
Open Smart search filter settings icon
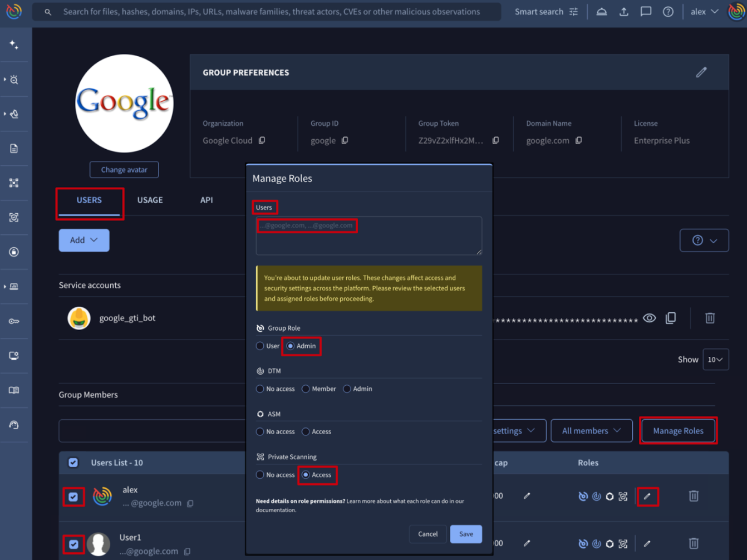(574, 12)
